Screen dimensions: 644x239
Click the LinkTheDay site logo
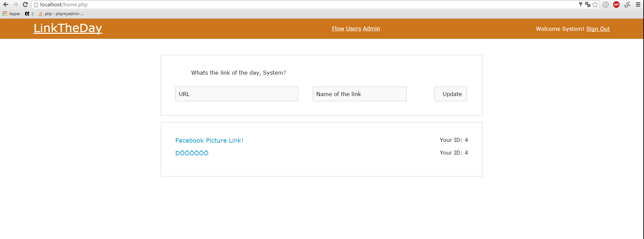coord(68,28)
